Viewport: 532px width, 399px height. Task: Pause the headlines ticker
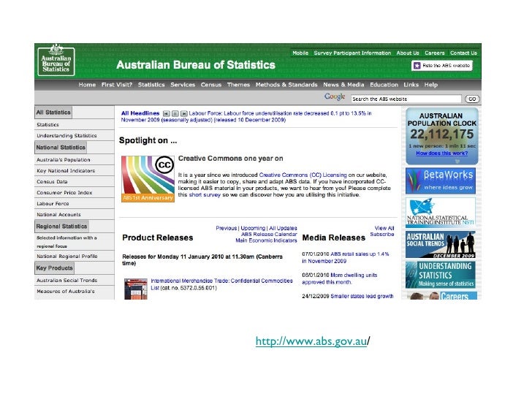175,114
